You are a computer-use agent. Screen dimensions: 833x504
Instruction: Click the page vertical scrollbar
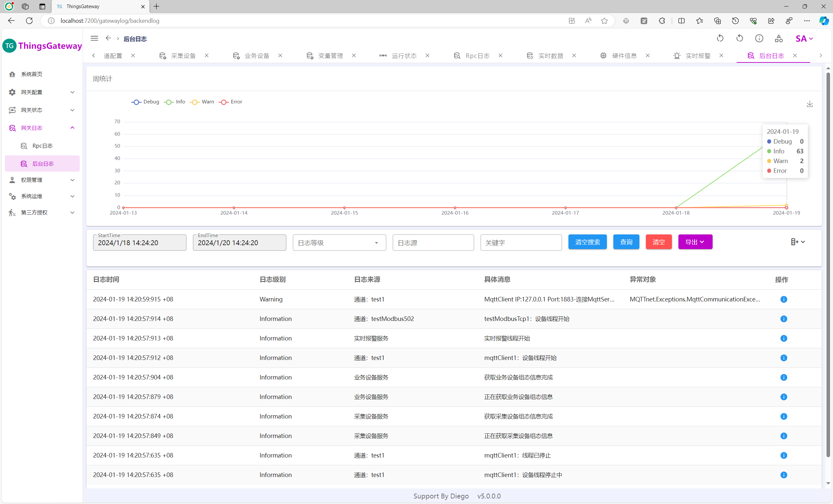point(827,263)
